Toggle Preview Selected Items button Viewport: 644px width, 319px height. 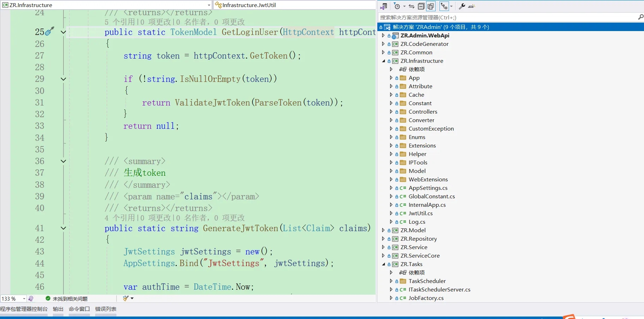click(x=472, y=6)
